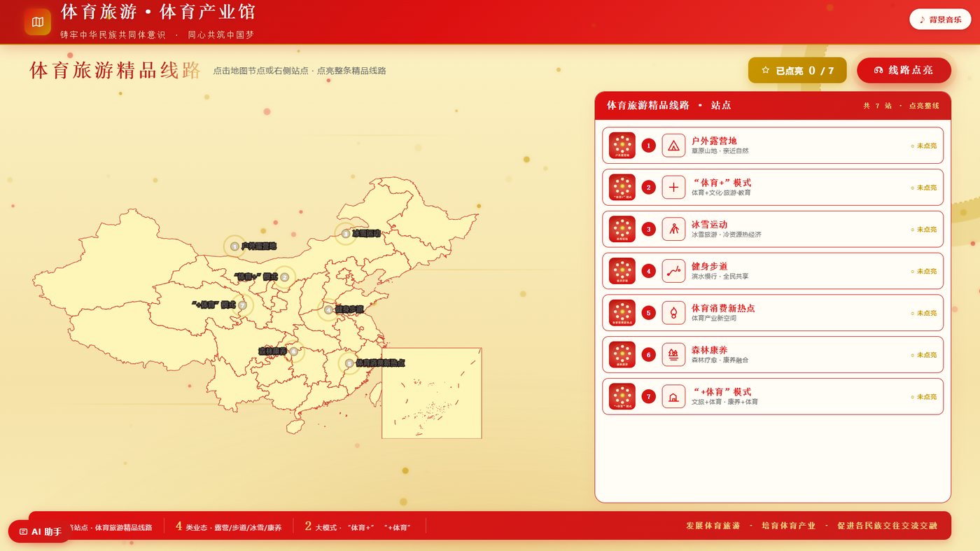Viewport: 980px width, 551px height.
Task: Click the 已点亮 0/7 counter badge
Action: pos(797,71)
